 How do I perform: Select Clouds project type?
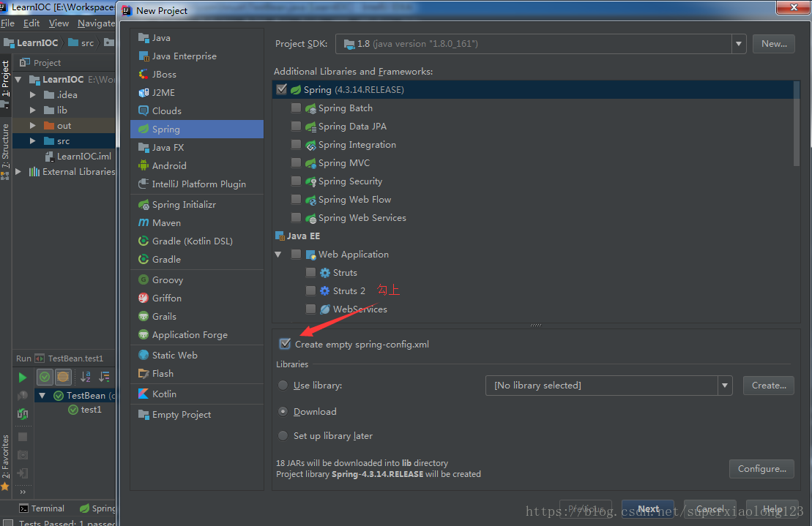[197, 110]
